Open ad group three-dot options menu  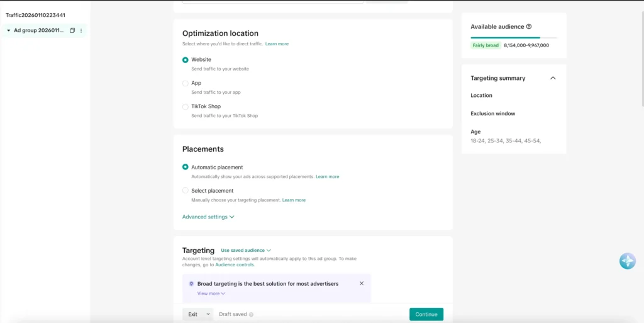(x=81, y=30)
